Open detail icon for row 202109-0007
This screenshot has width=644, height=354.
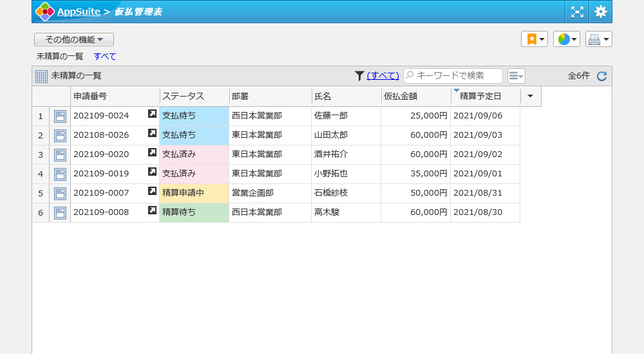(60, 194)
